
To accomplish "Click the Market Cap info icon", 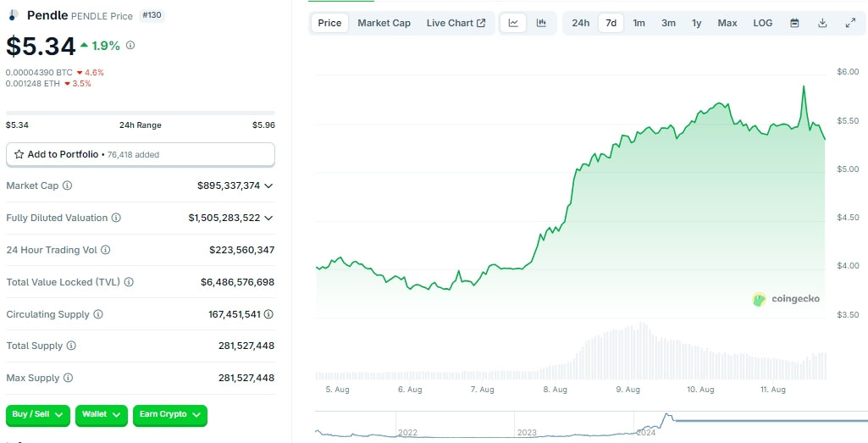I will pyautogui.click(x=68, y=186).
